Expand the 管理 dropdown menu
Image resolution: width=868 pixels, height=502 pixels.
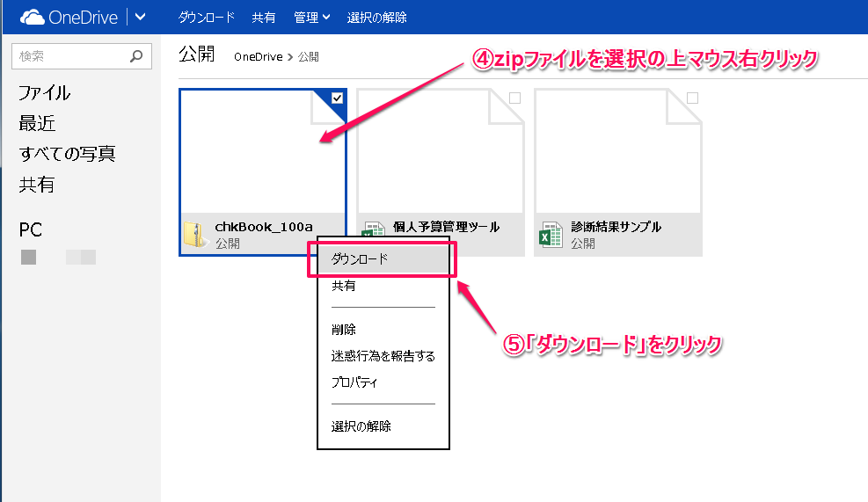tap(312, 17)
